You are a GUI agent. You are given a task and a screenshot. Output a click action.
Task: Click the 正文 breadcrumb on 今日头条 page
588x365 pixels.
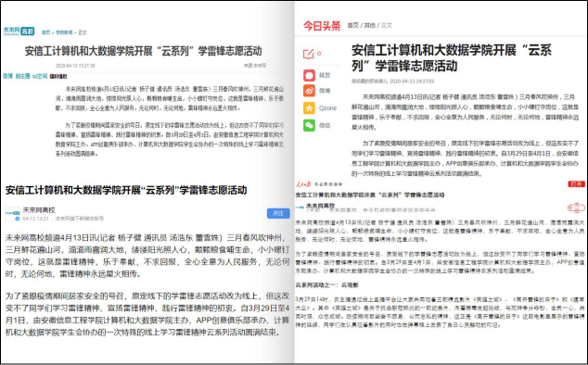(387, 25)
